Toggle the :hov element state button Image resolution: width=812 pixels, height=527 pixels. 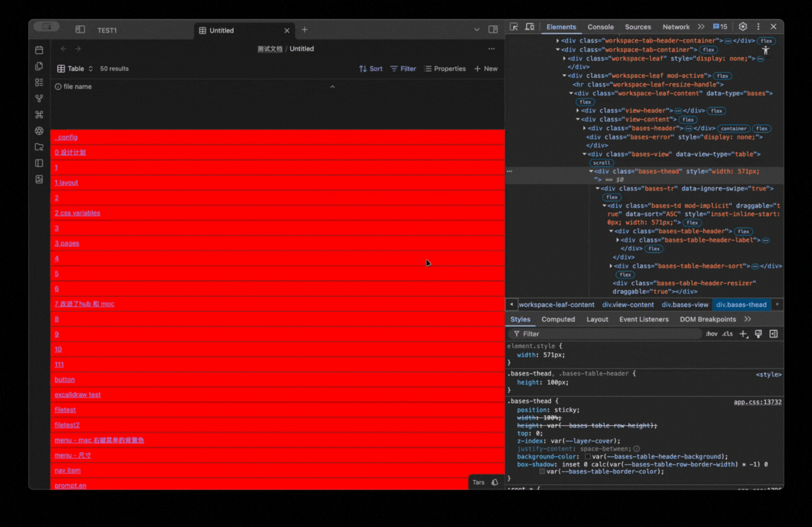pos(711,334)
